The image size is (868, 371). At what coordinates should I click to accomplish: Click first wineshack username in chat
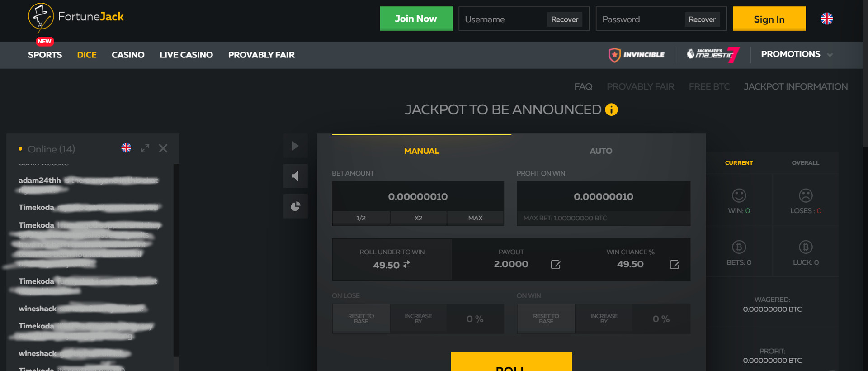[x=38, y=309]
